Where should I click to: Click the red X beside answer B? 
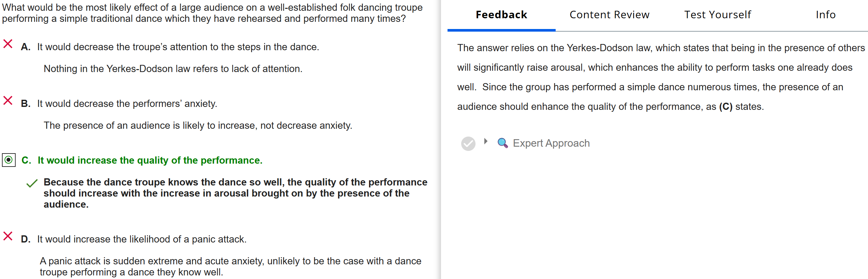point(8,100)
